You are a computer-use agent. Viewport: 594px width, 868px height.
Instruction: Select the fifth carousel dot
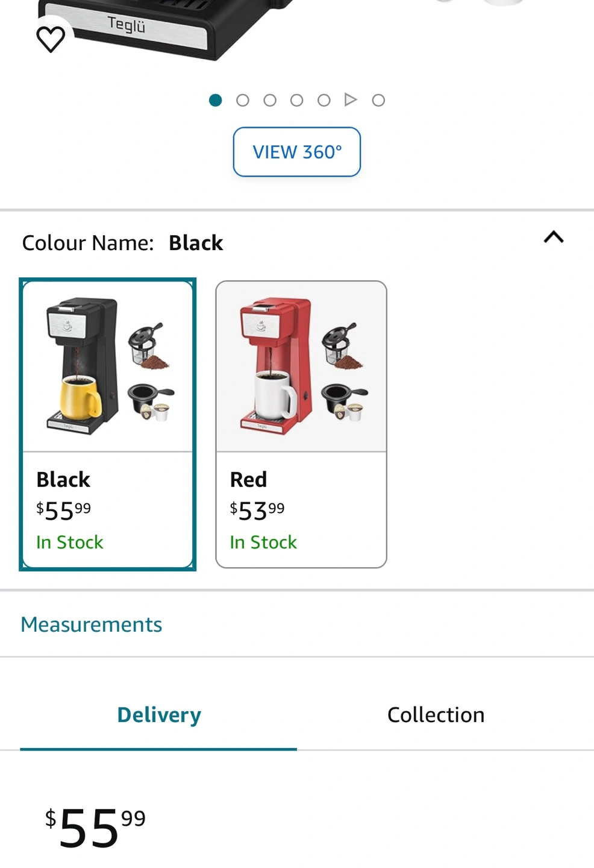coord(324,100)
